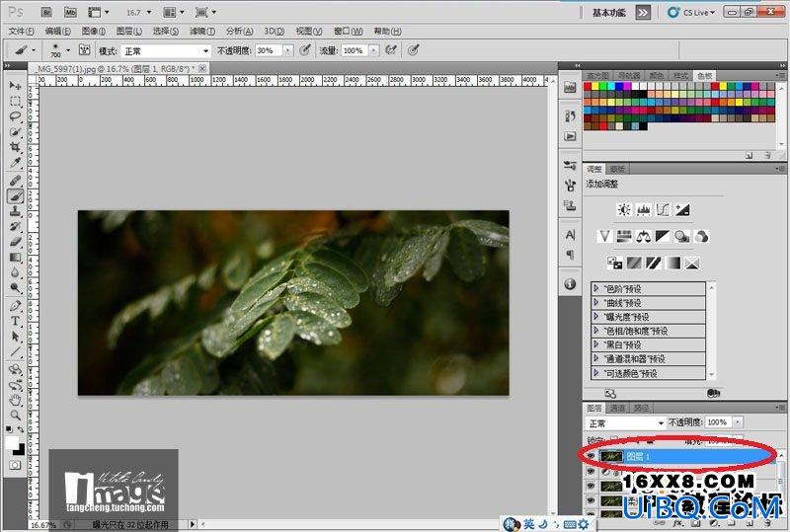The height and width of the screenshot is (532, 790).
Task: Select the Eyedropper tool
Action: [x=15, y=163]
